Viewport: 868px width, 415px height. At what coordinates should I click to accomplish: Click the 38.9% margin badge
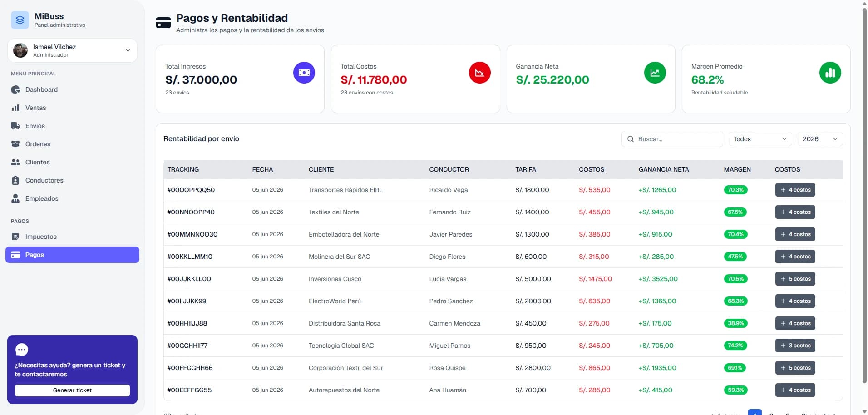tap(735, 323)
